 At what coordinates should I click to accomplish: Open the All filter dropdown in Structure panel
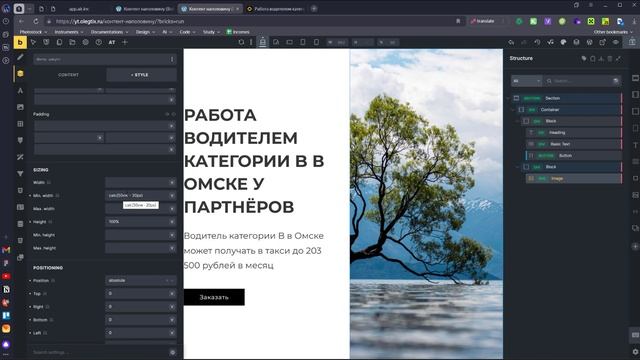coord(527,81)
